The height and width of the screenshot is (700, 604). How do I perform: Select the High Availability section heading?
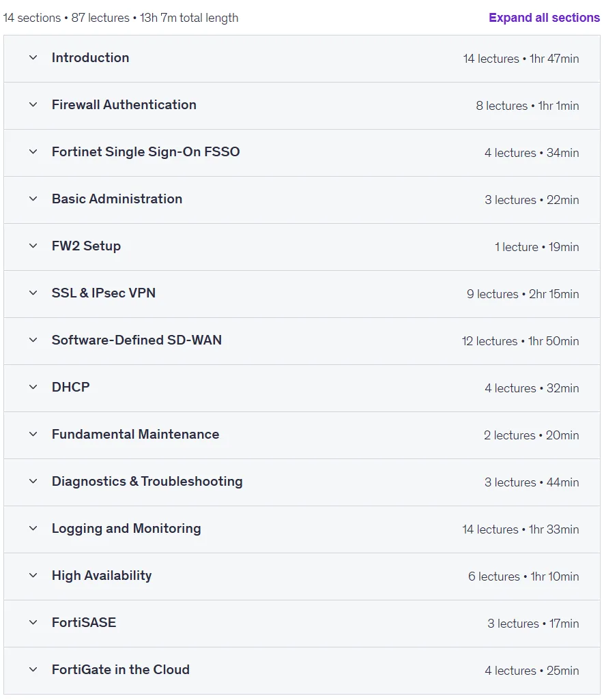[102, 575]
